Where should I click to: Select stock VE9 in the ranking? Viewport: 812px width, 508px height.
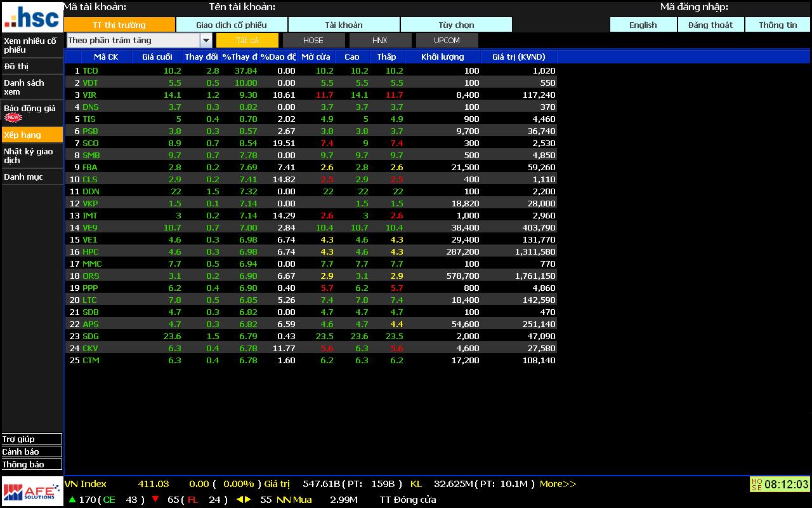90,227
